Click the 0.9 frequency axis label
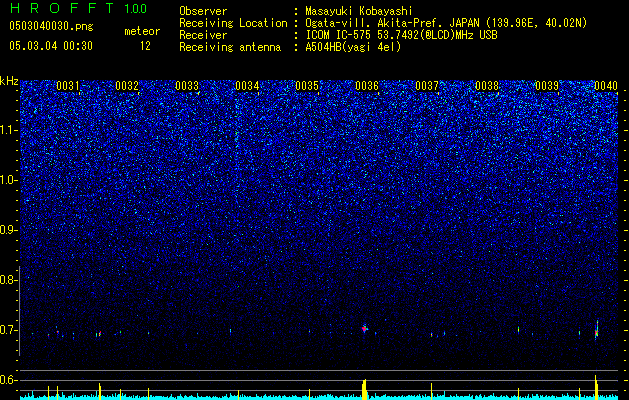The image size is (629, 400). pyautogui.click(x=9, y=230)
